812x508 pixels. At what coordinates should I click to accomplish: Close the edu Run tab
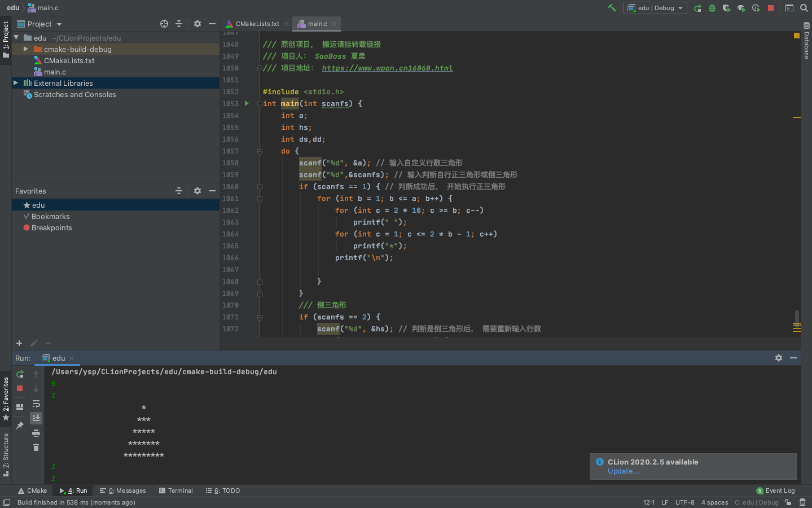[72, 358]
